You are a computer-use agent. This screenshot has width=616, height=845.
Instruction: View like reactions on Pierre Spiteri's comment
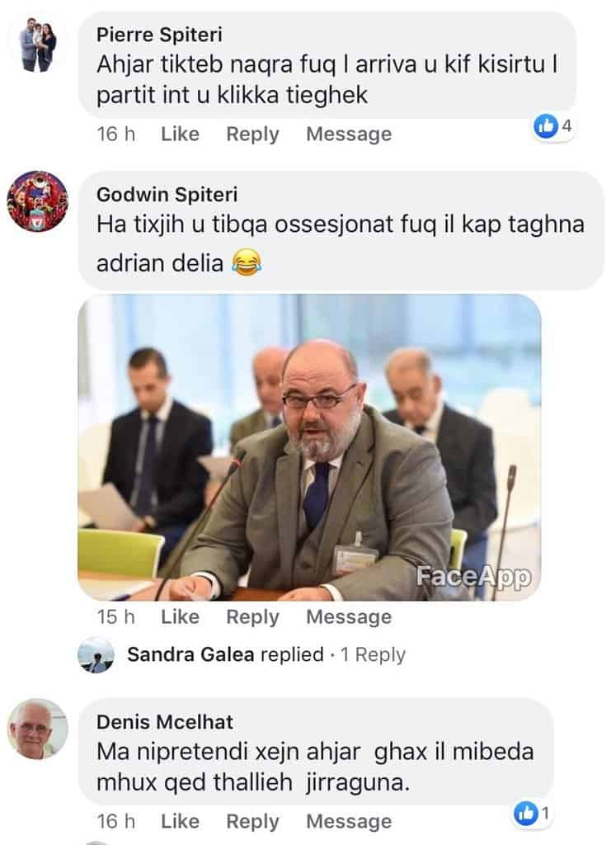point(553,126)
